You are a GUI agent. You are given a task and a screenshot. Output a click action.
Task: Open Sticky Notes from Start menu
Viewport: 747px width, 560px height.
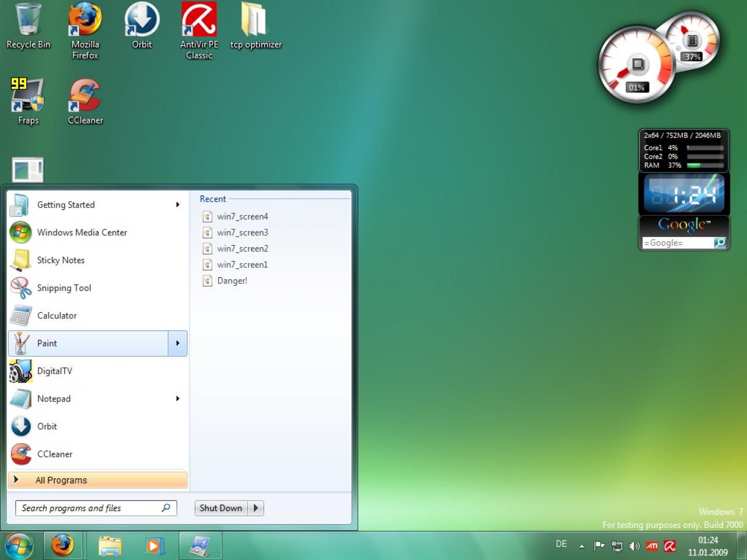[97, 260]
